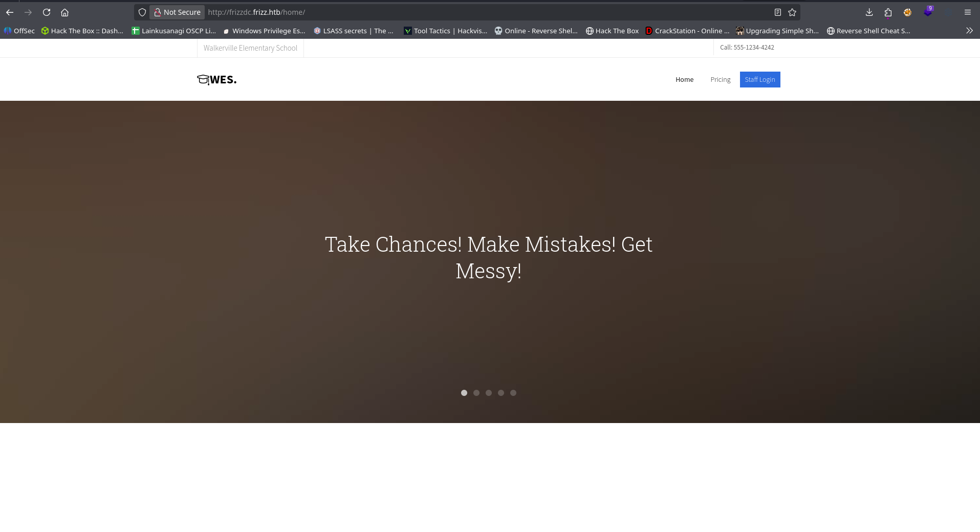The height and width of the screenshot is (532, 980).
Task: Switch to the third carousel slide dot
Action: [x=489, y=393]
